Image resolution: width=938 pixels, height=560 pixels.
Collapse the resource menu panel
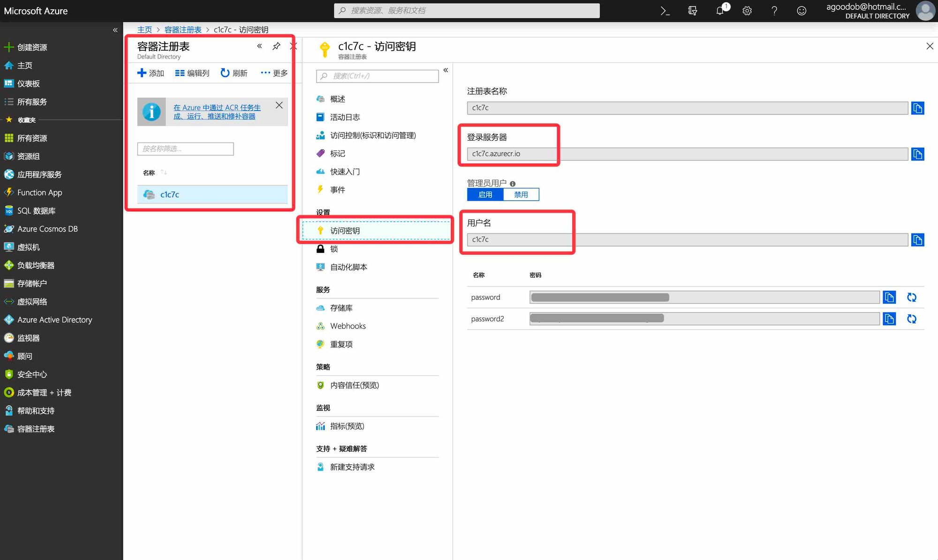(446, 70)
